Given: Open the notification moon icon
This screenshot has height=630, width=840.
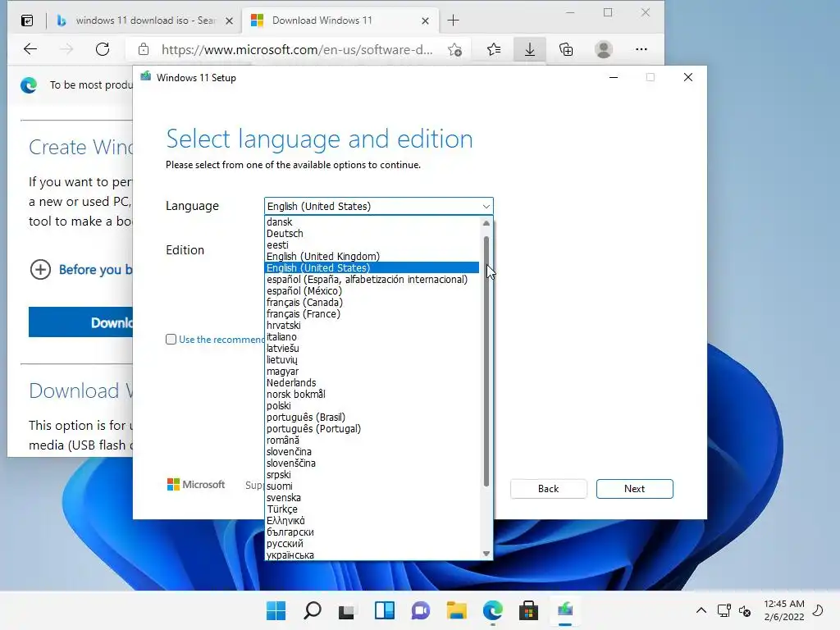Looking at the screenshot, I should (x=818, y=610).
